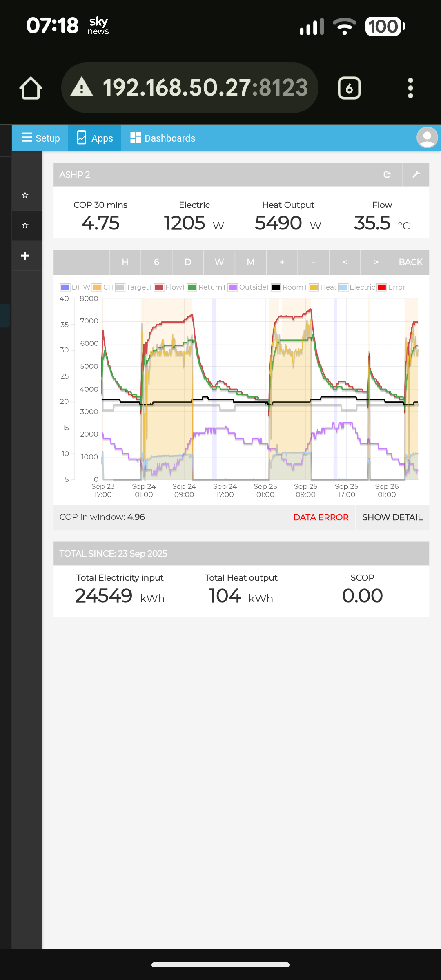The width and height of the screenshot is (441, 980).
Task: Toggle the OutsideT legend entry
Action: 249,287
